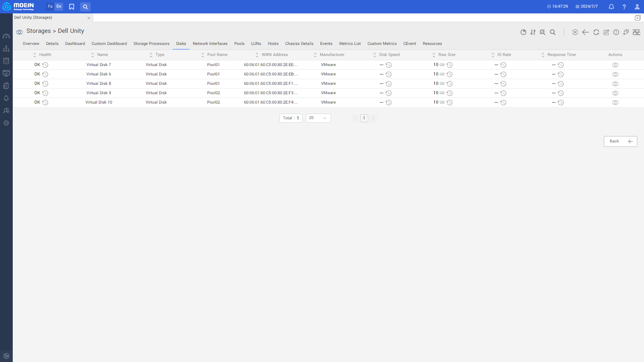Viewport: 644px width, 362px height.
Task: Click the back arrow icon in toolbar
Action: click(x=585, y=32)
